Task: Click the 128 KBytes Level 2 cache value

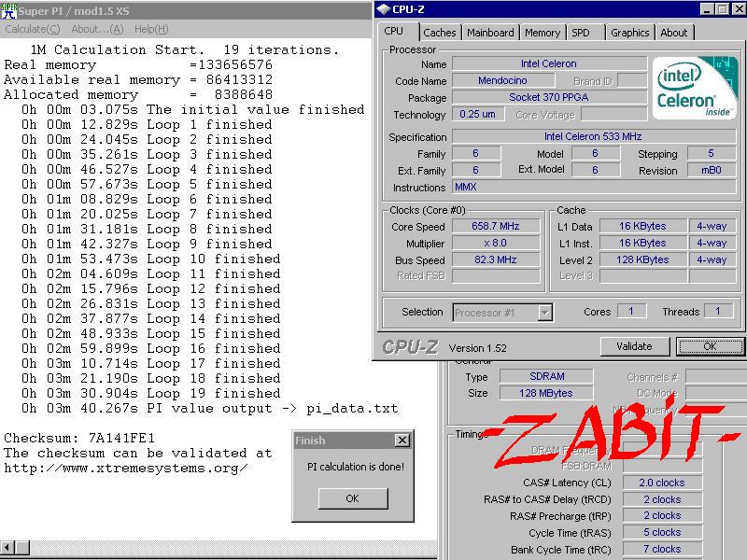Action: pos(642,259)
